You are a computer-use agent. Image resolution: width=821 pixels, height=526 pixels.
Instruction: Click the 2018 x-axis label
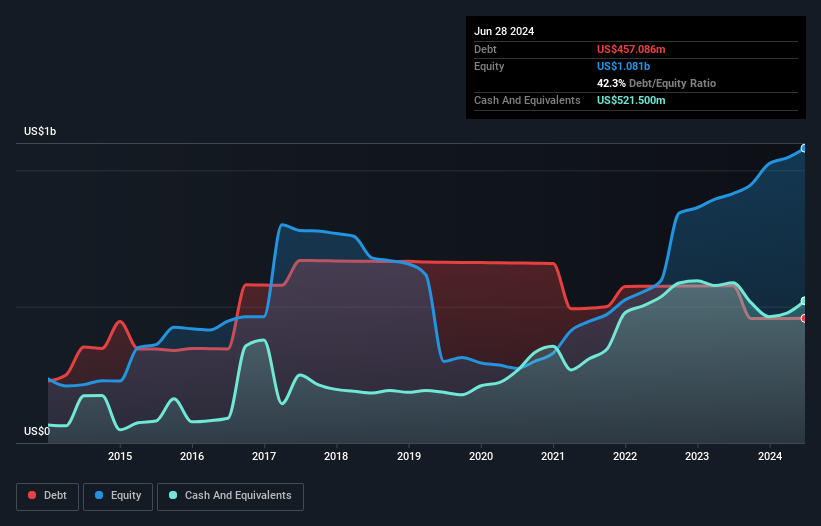pyautogui.click(x=336, y=456)
